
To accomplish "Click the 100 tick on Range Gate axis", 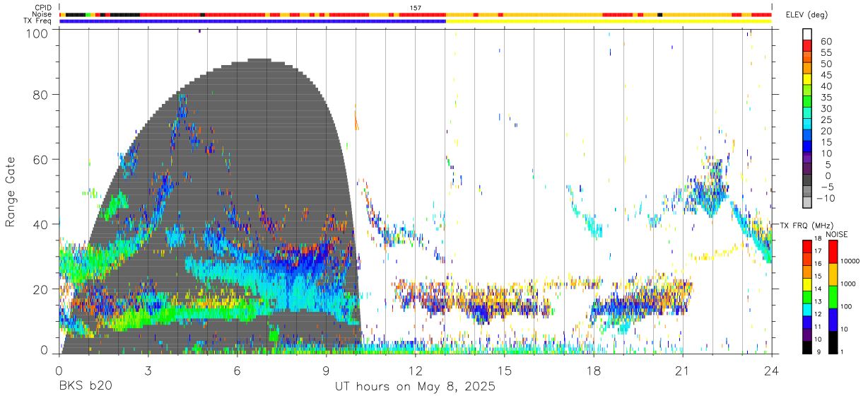I will (38, 33).
